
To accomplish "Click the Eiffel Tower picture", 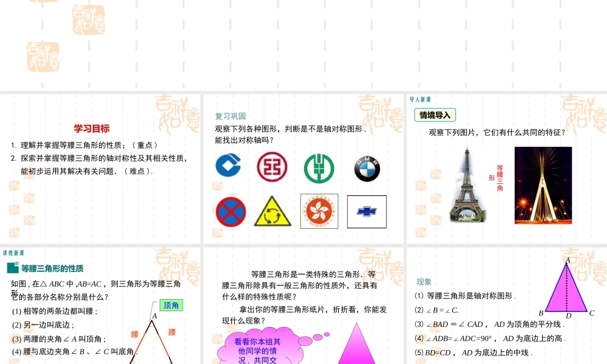I will point(467,184).
